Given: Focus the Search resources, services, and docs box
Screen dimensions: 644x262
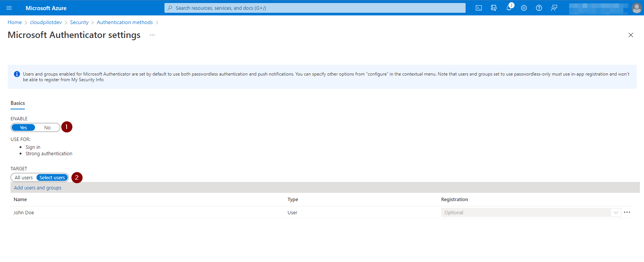Looking at the screenshot, I should (315, 8).
